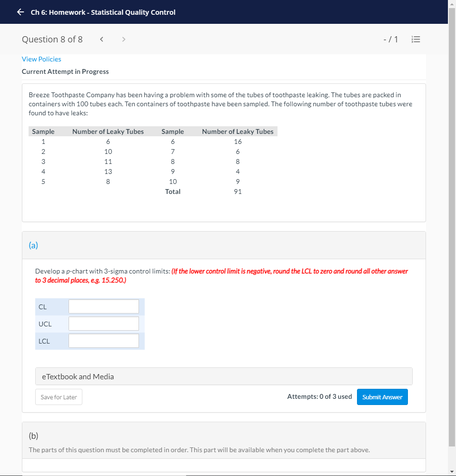Click Current Attempt in Progress text

click(65, 71)
